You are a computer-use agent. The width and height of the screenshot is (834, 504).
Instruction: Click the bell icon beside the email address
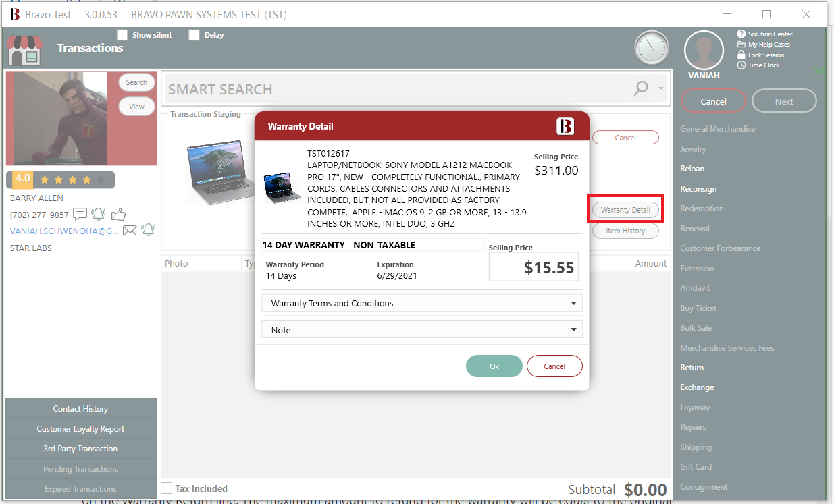click(x=148, y=231)
